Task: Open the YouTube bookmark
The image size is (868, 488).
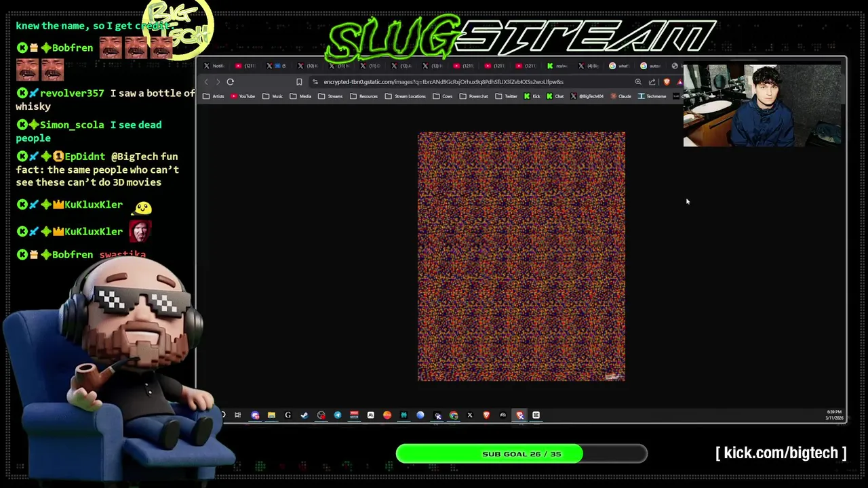Action: coord(243,96)
